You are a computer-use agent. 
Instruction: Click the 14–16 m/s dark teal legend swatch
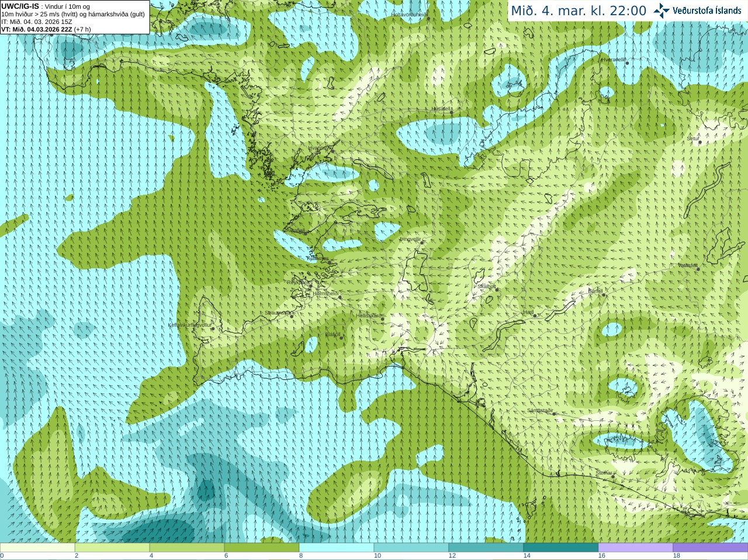coord(561,548)
